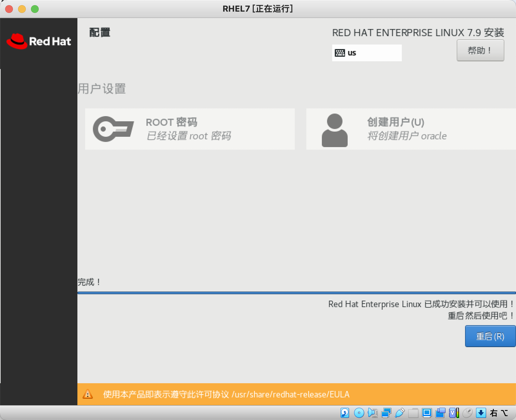Click the RHEL7 [正在运行] window title
516x420 pixels.
pyautogui.click(x=258, y=9)
